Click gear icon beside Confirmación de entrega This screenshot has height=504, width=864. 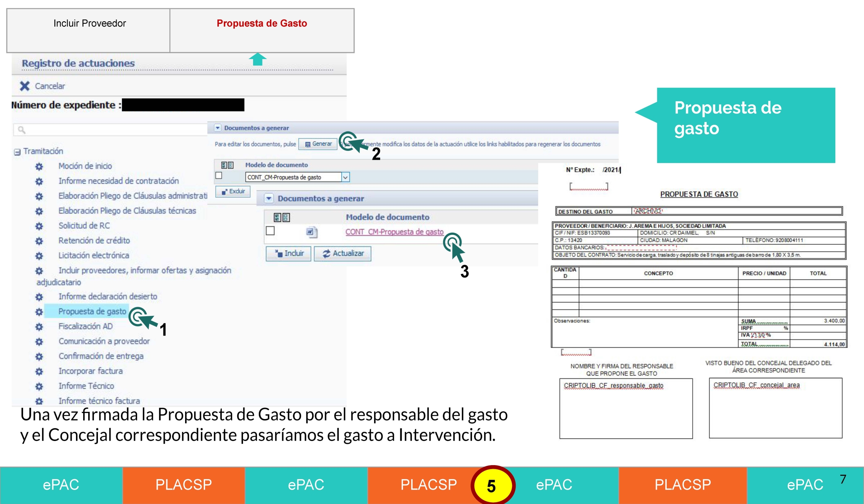(39, 356)
